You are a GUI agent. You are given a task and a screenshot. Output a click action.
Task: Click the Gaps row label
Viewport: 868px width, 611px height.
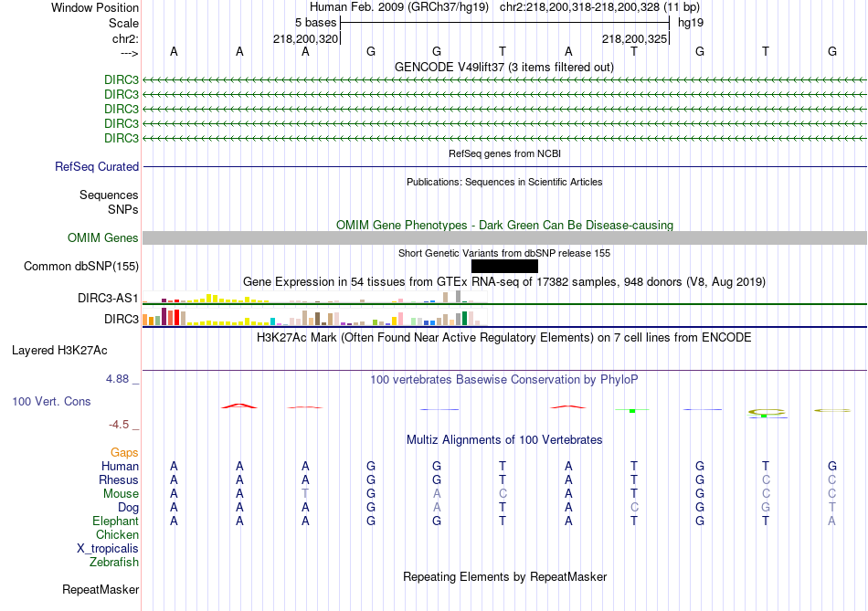point(124,453)
